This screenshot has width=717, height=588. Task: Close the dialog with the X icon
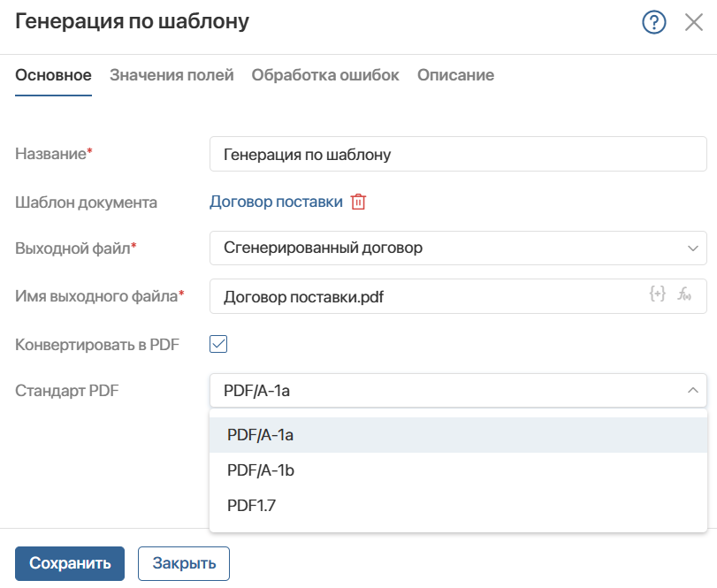[694, 22]
